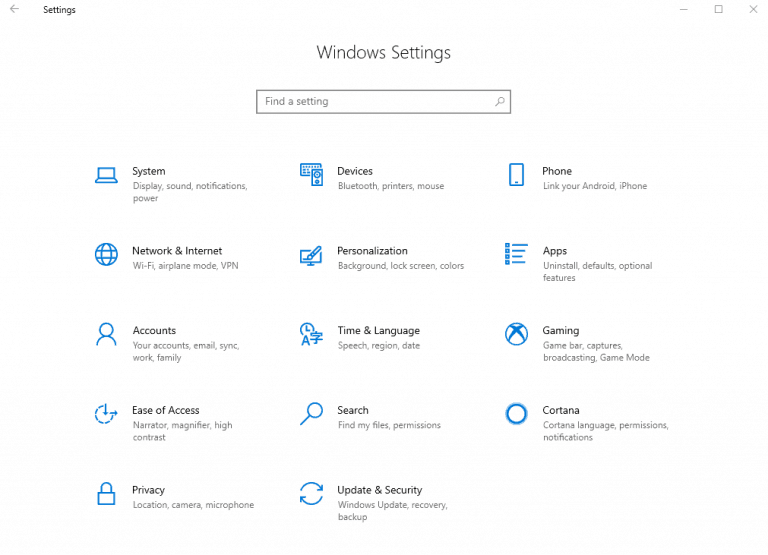
Task: Click 'Narrator, magnifier, high contrast' text
Action: [x=182, y=432]
